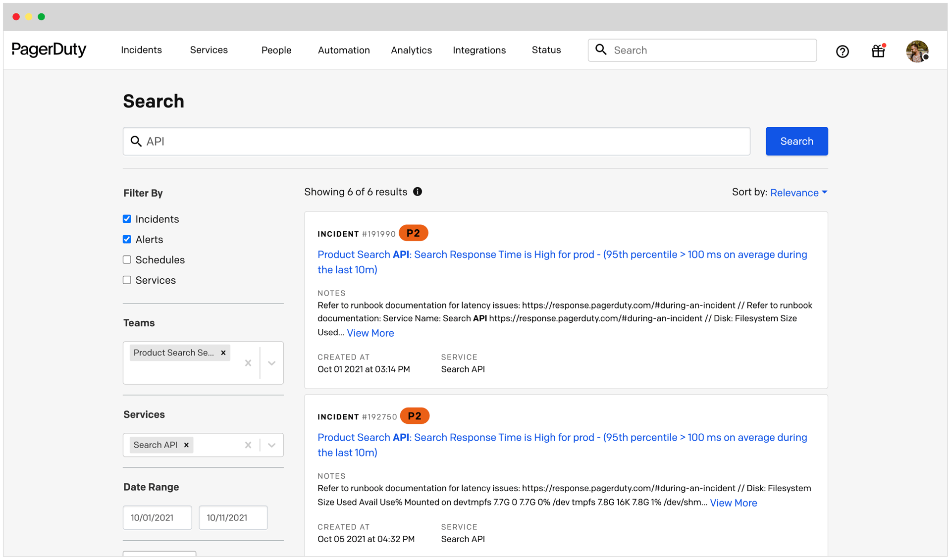
Task: Check the Services filter checkbox
Action: (127, 280)
